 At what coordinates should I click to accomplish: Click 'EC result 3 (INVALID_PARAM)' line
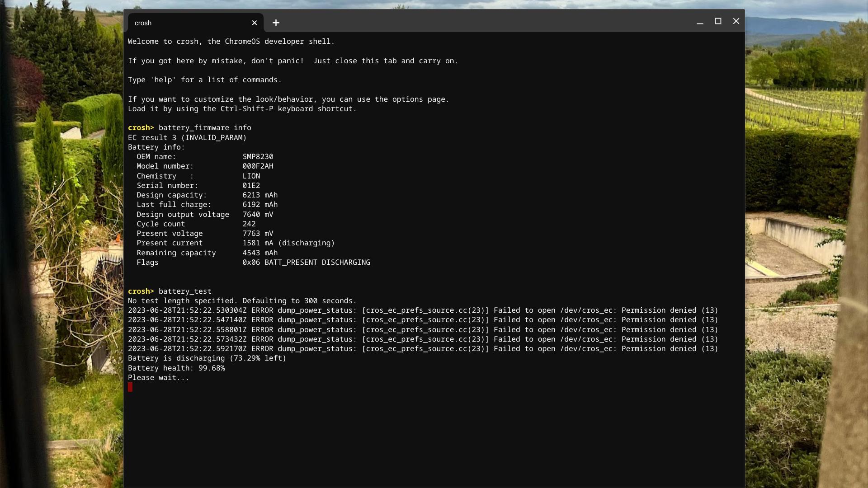187,137
